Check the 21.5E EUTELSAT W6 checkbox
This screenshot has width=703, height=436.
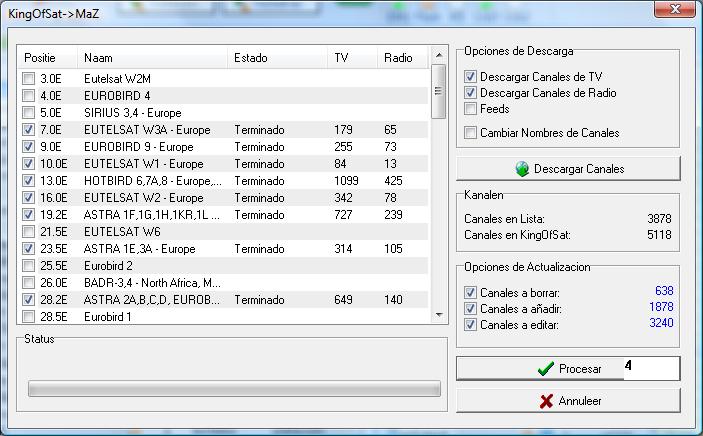tap(28, 232)
